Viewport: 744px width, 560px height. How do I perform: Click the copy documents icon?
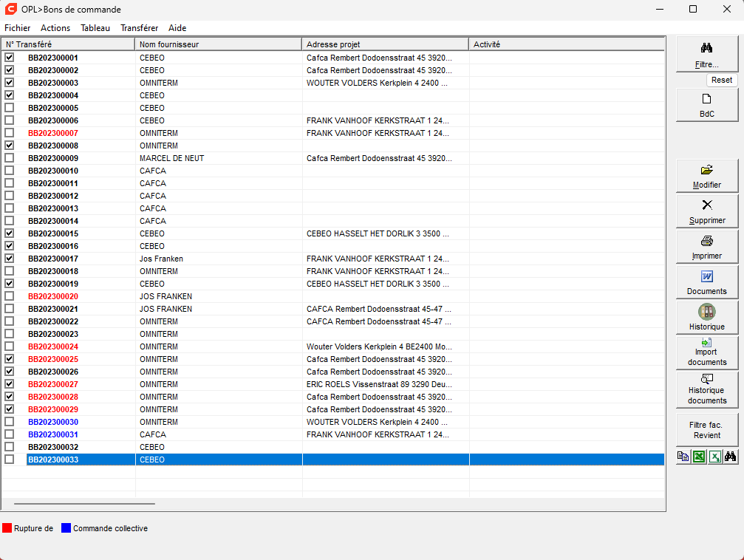click(x=683, y=457)
